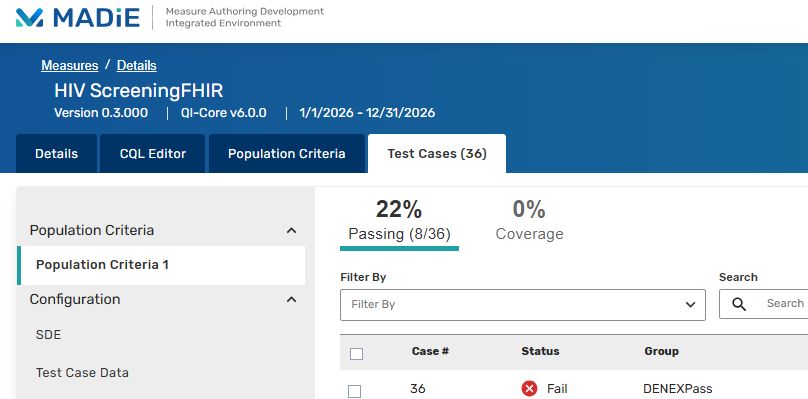Open the CQL Editor tab
The image size is (808, 399).
click(153, 154)
